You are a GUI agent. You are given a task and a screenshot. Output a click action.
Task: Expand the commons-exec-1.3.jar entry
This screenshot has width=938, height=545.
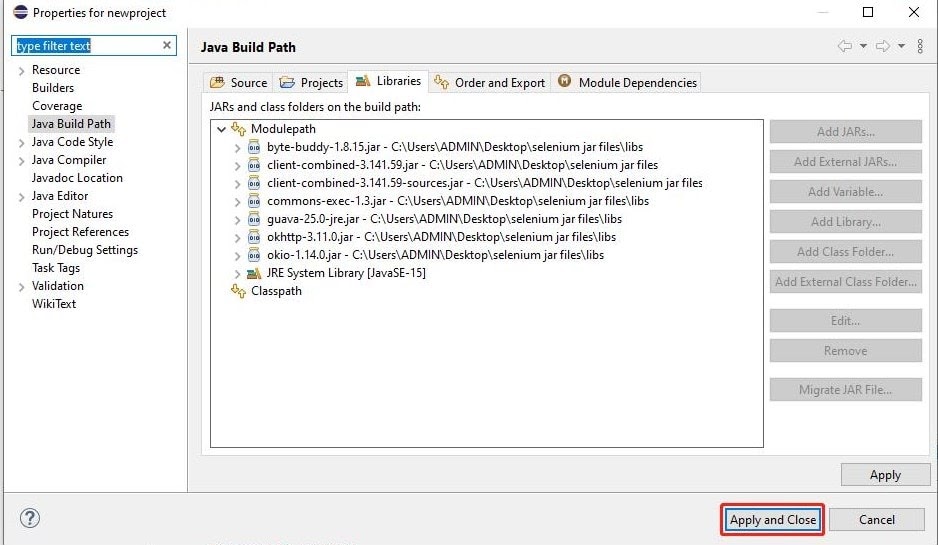237,202
